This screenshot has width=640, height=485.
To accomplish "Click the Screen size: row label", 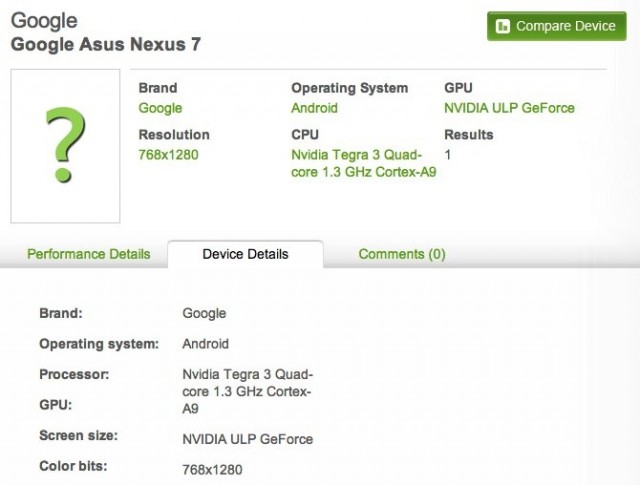I will (x=78, y=436).
